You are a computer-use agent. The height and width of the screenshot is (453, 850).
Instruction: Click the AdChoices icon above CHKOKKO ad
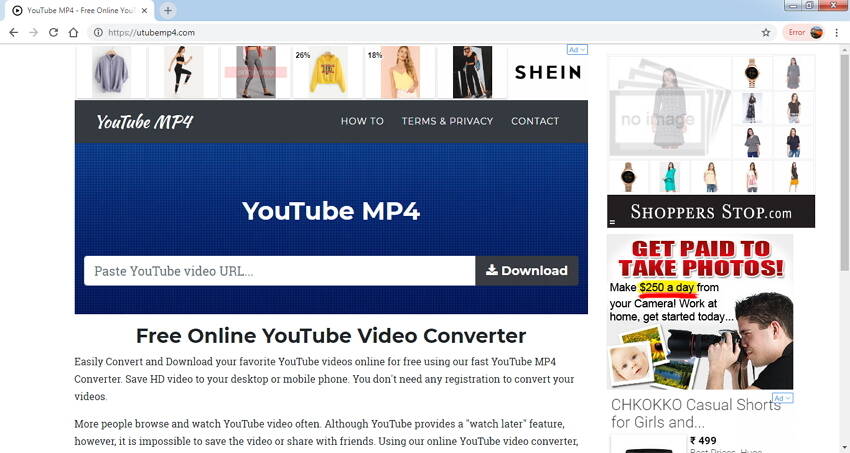pos(783,398)
